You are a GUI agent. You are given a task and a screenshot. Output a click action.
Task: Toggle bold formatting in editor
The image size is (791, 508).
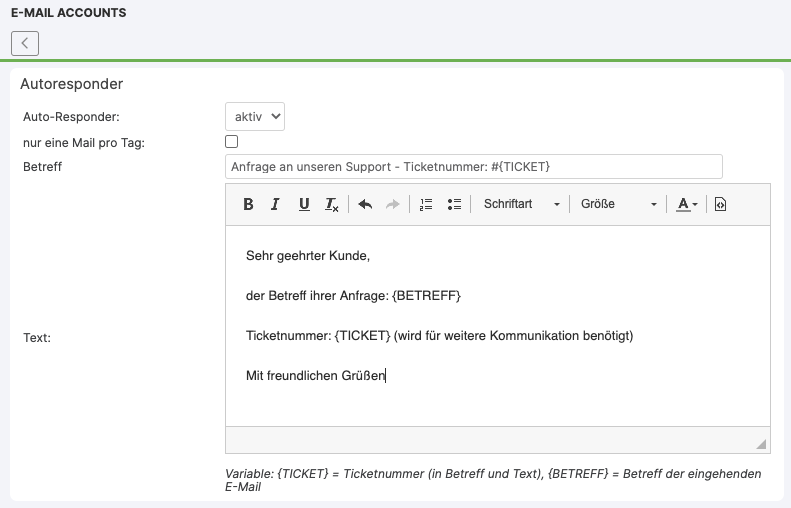249,204
